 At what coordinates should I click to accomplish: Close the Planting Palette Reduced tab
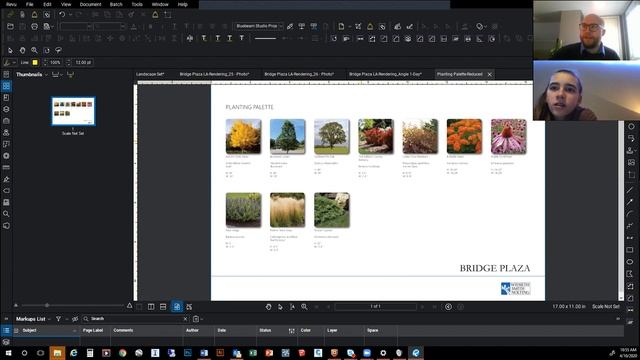click(489, 74)
